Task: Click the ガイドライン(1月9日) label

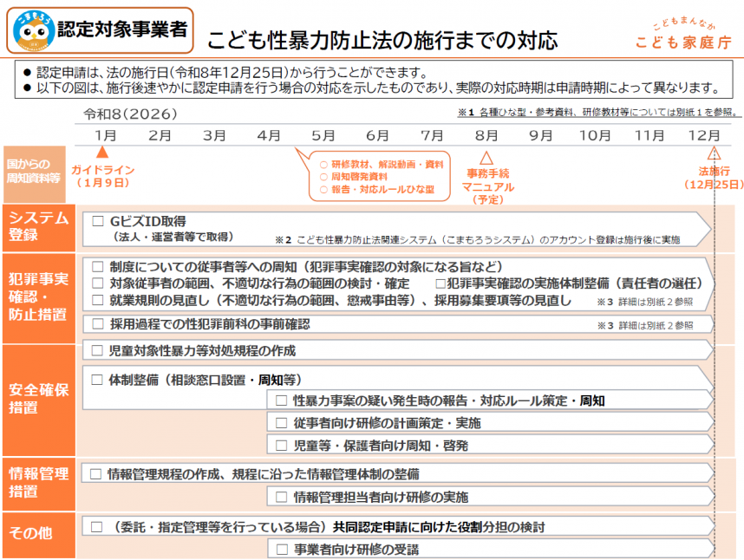Action: (103, 176)
